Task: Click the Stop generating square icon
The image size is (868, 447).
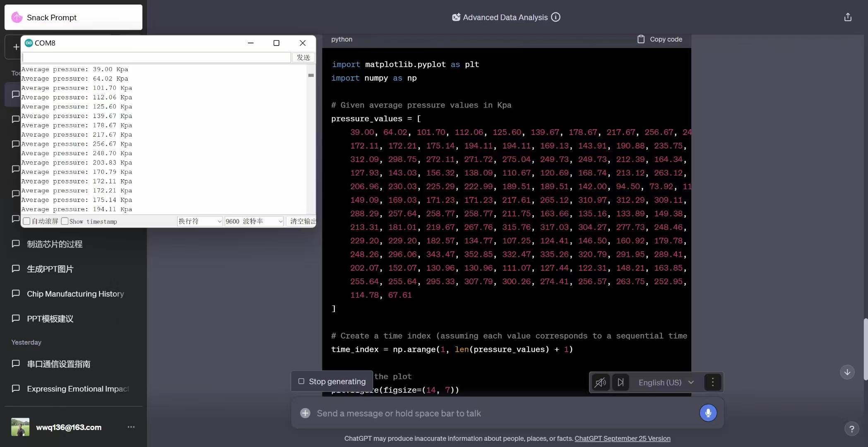Action: point(301,381)
